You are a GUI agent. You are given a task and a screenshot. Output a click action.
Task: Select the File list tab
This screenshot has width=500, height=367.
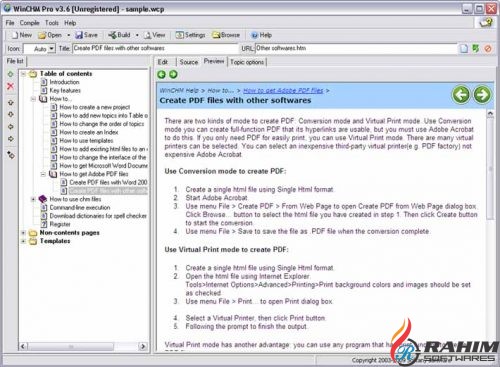pos(15,61)
